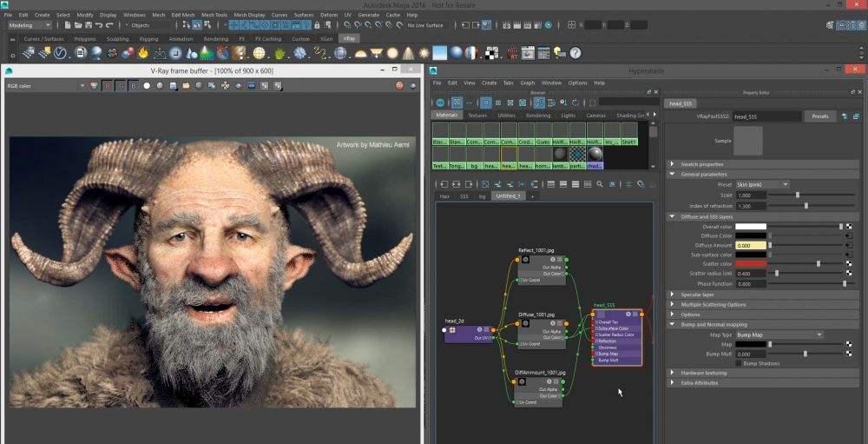Select the Lights tab in Hypershade browser
Viewport: 868px width, 444px height.
click(568, 116)
